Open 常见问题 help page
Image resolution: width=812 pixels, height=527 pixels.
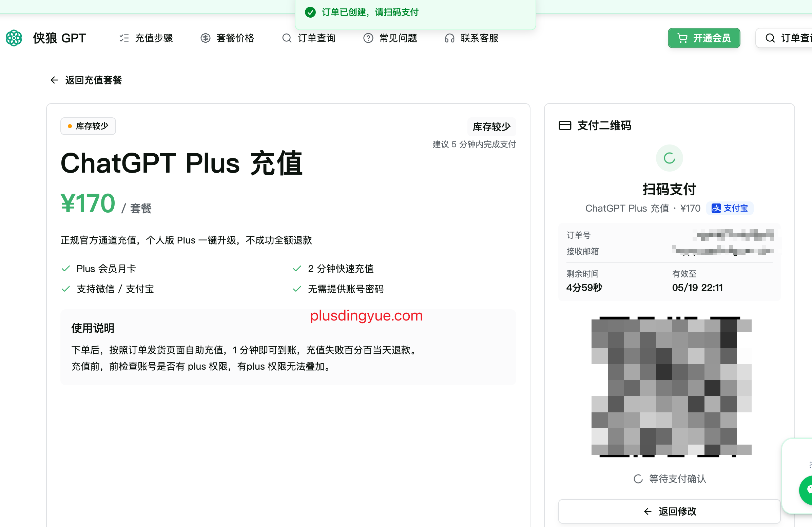[x=390, y=38]
